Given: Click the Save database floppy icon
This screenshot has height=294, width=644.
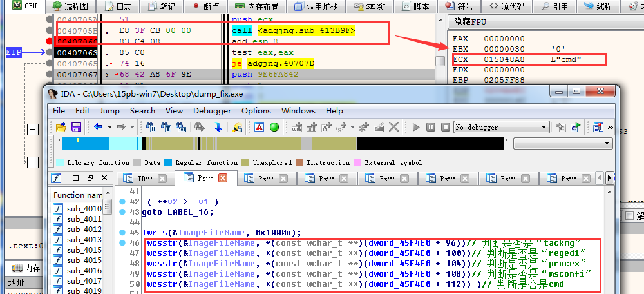Looking at the screenshot, I should pos(76,127).
